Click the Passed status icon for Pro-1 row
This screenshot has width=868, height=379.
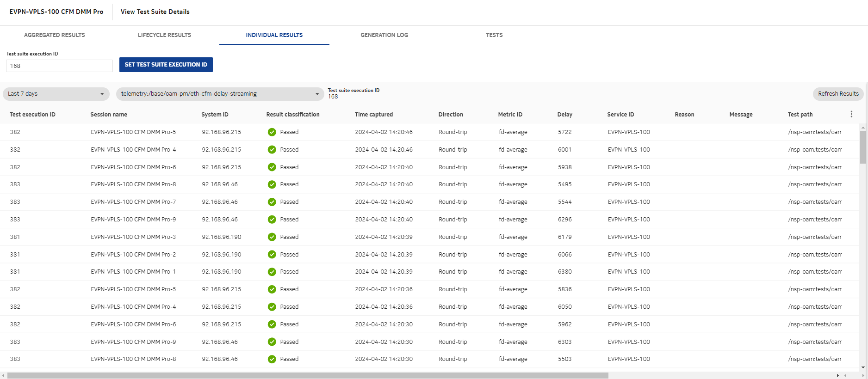272,272
